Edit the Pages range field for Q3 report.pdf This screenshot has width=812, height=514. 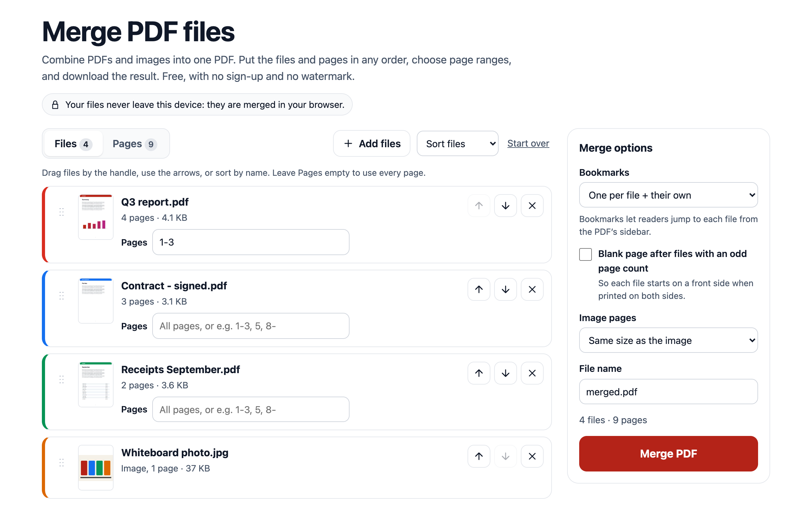pyautogui.click(x=251, y=242)
